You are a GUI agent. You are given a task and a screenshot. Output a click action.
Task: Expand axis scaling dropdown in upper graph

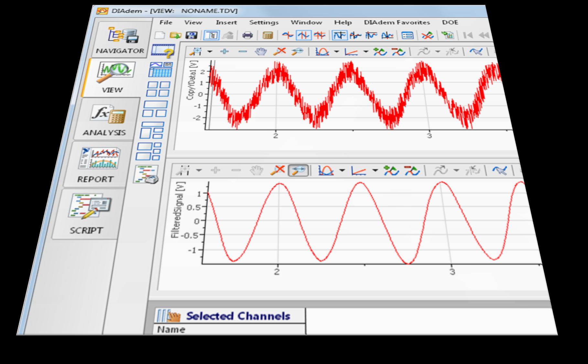pos(366,52)
